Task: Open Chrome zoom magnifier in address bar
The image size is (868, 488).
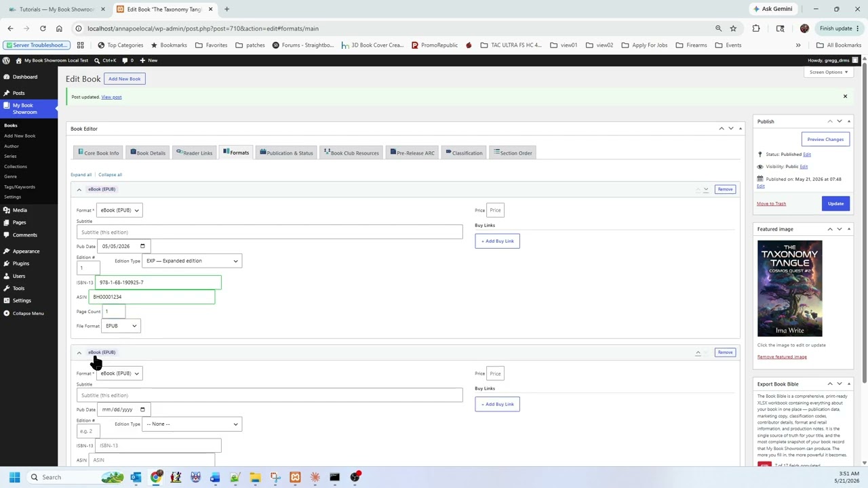Action: coord(718,28)
